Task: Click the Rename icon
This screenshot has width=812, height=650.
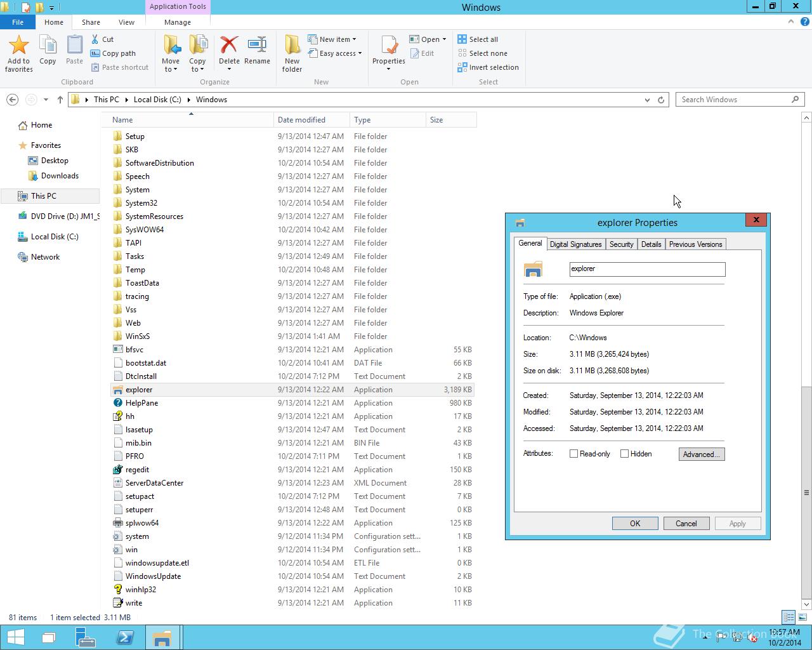Action: coord(257,45)
